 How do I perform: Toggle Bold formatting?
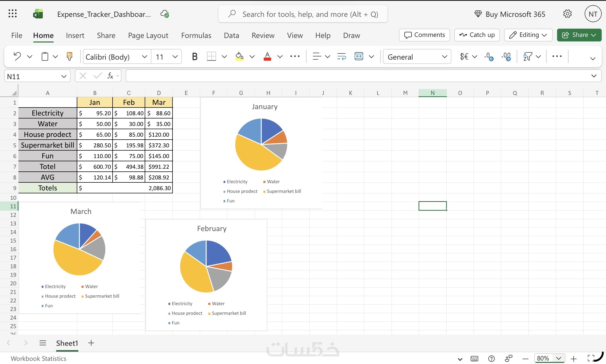(195, 56)
